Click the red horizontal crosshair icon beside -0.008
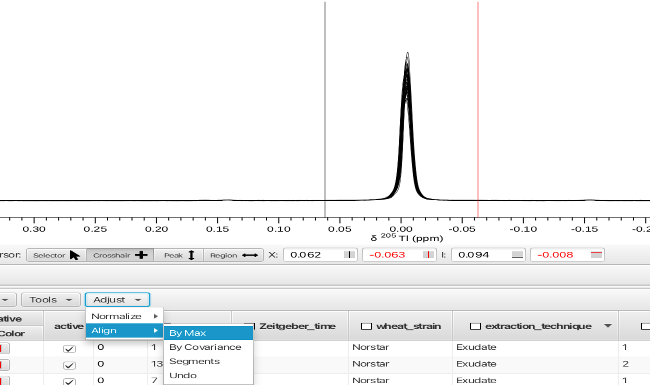The width and height of the screenshot is (650, 386). 596,255
